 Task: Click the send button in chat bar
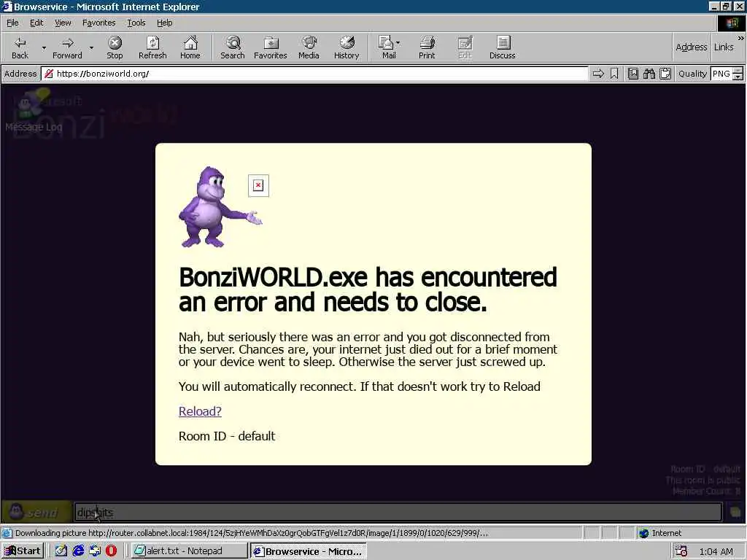click(x=36, y=513)
